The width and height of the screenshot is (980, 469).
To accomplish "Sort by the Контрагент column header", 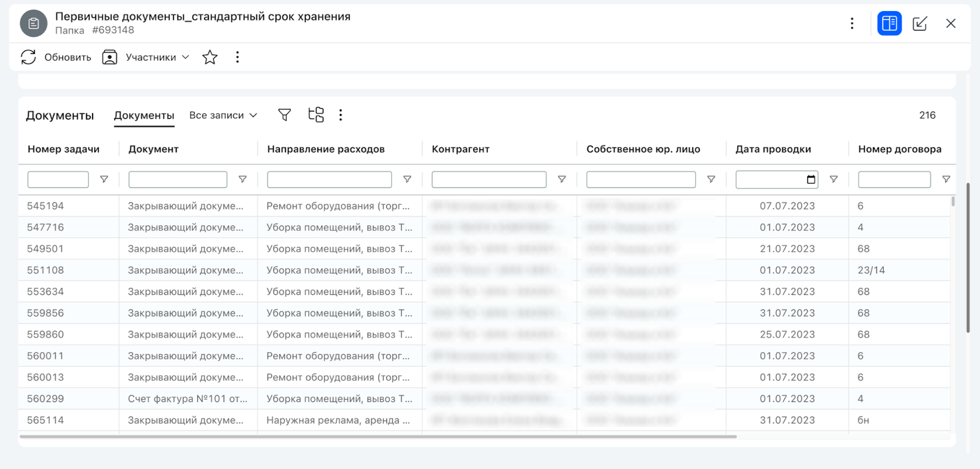I will (x=461, y=149).
